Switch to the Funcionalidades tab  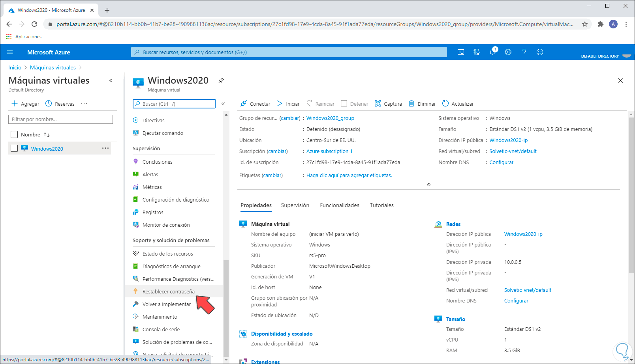(x=340, y=205)
